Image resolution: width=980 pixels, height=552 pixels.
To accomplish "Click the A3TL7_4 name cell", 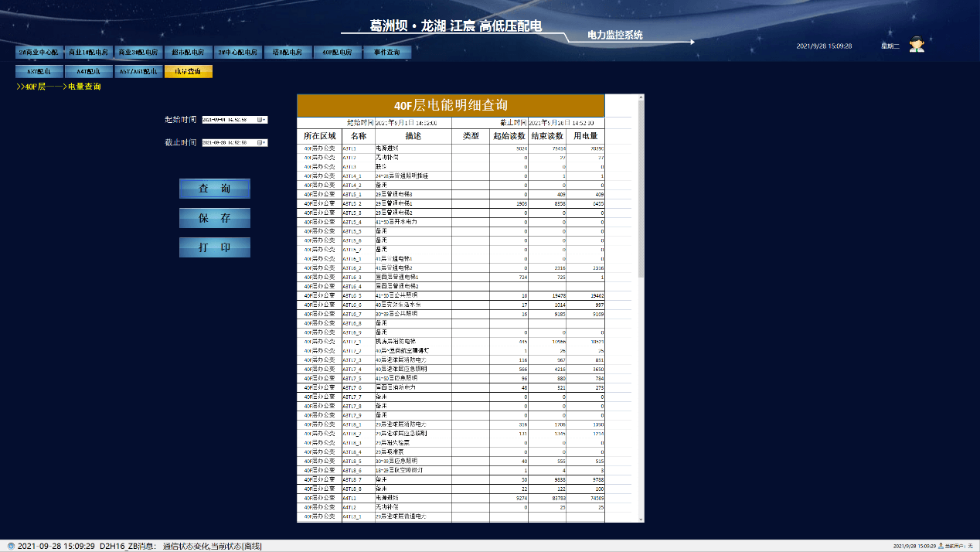I will click(358, 369).
